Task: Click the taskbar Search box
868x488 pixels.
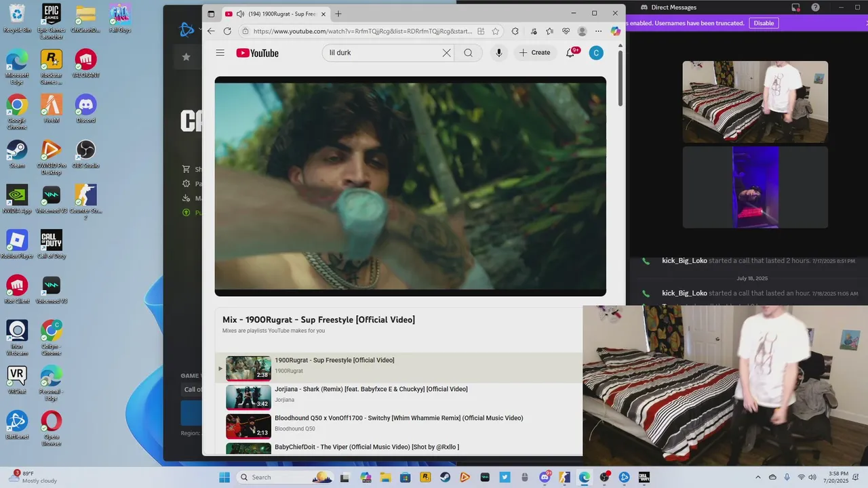Action: [285, 477]
